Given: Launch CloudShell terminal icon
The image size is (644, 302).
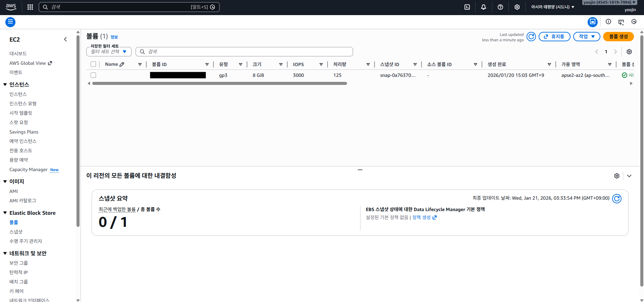Looking at the screenshot, I should (x=467, y=7).
